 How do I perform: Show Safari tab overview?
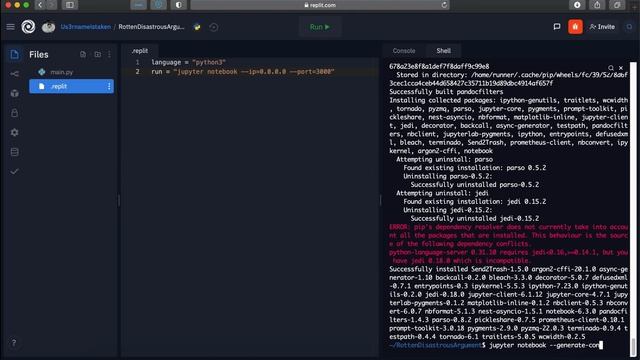coord(617,5)
